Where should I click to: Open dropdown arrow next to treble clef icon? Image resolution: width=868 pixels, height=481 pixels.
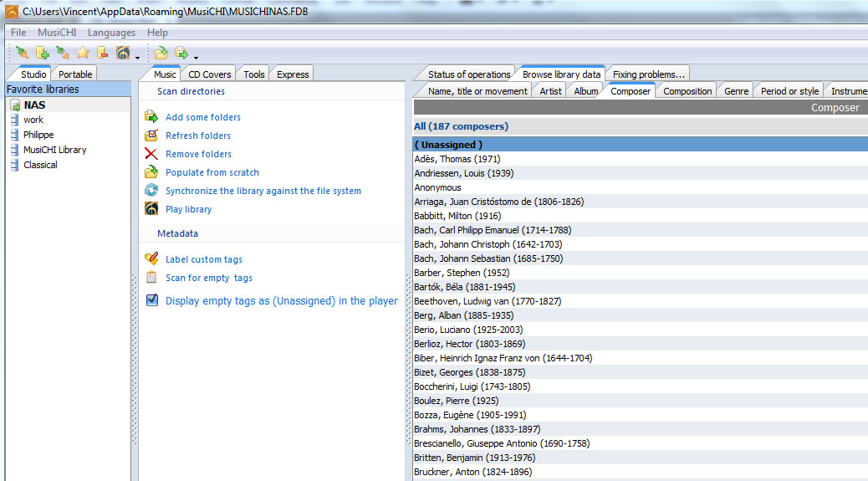[x=137, y=57]
